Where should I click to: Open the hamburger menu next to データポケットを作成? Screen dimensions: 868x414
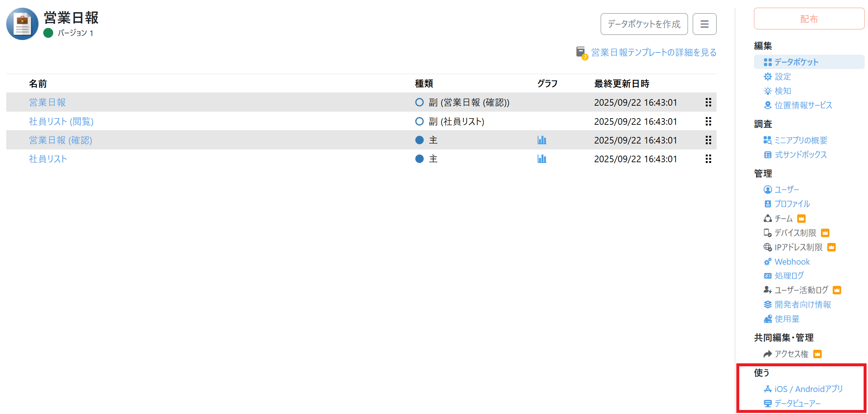point(704,24)
